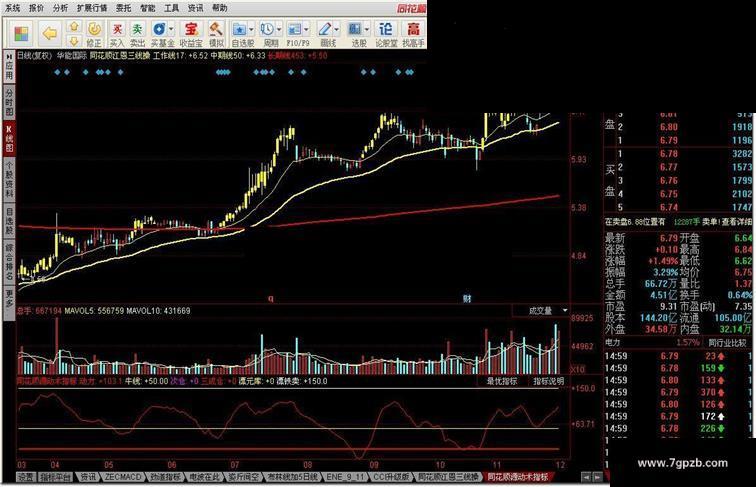
Task: Open the 扩展行情 menu
Action: (x=92, y=8)
